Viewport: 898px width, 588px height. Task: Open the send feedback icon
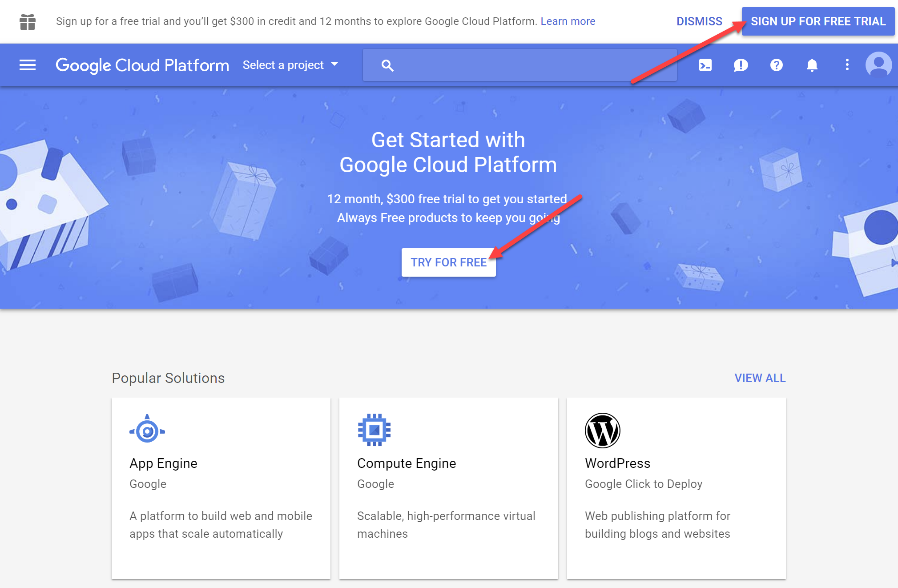[741, 65]
